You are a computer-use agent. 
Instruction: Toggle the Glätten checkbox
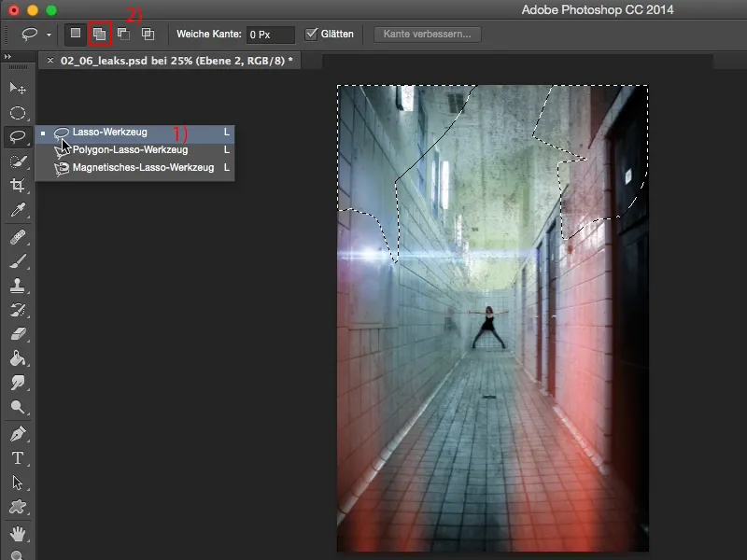pos(312,35)
